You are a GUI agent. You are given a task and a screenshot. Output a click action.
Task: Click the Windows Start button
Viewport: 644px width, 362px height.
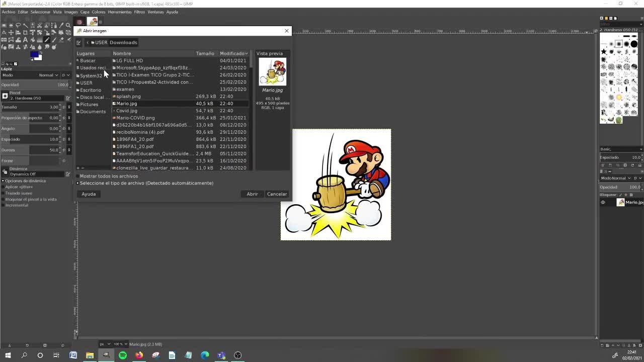point(8,355)
